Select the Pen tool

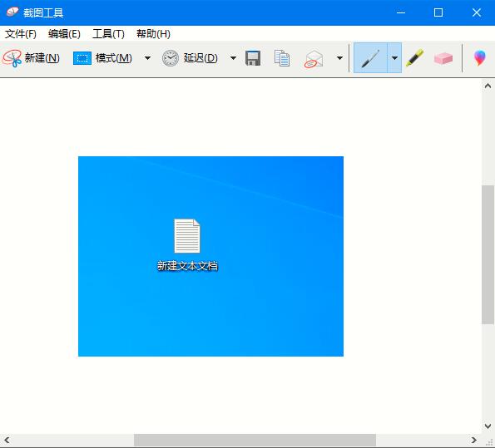click(x=370, y=58)
